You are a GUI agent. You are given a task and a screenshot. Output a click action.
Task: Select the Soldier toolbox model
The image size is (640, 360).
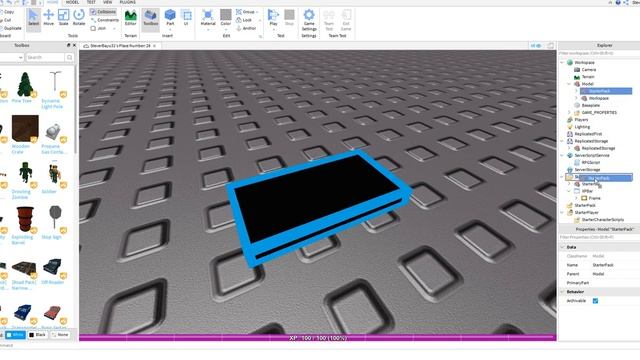[x=53, y=177]
